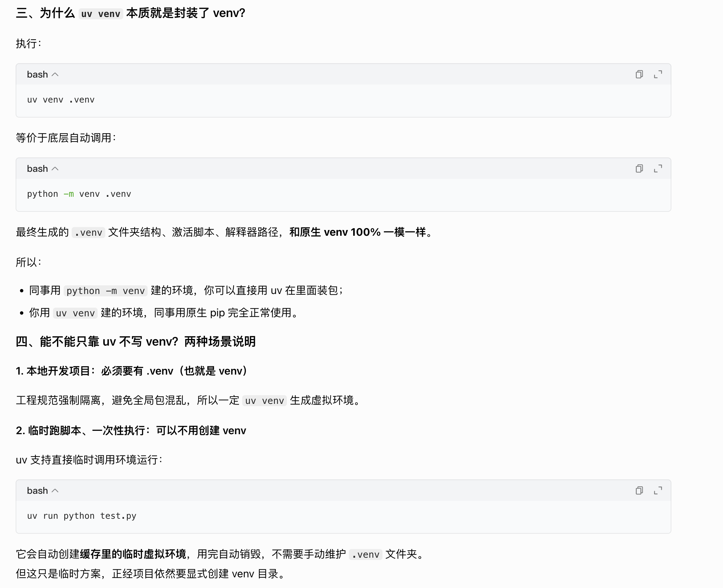Click the heading '四、能不能只靠 uv 不写 venv?'
The width and height of the screenshot is (723, 588).
(136, 341)
